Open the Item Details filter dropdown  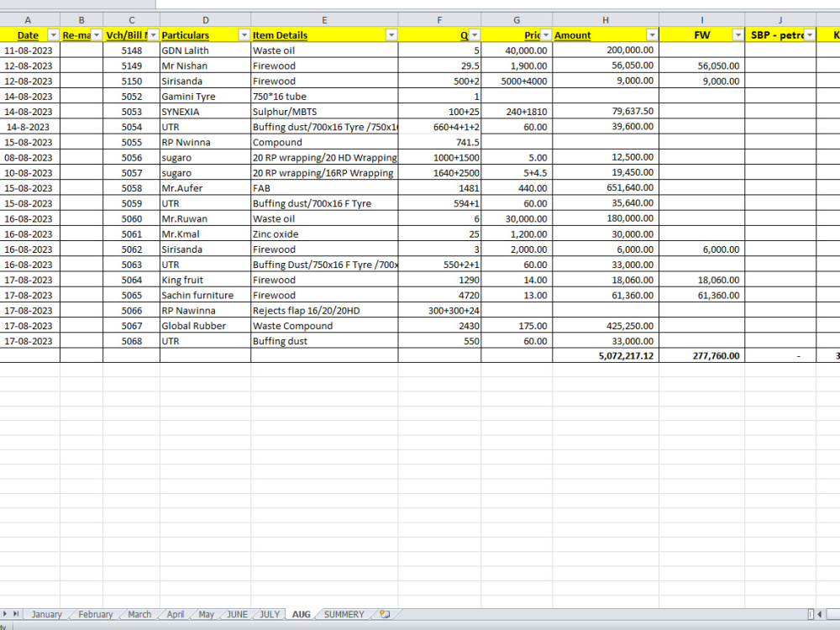click(391, 34)
